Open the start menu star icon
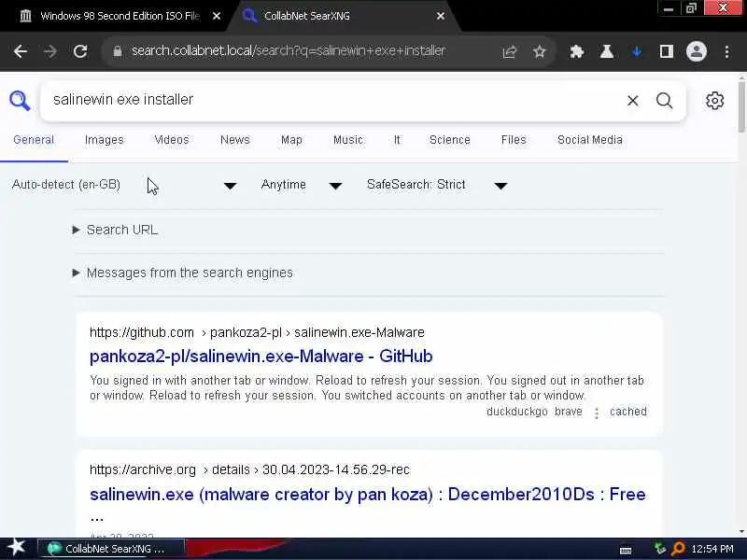 17,548
